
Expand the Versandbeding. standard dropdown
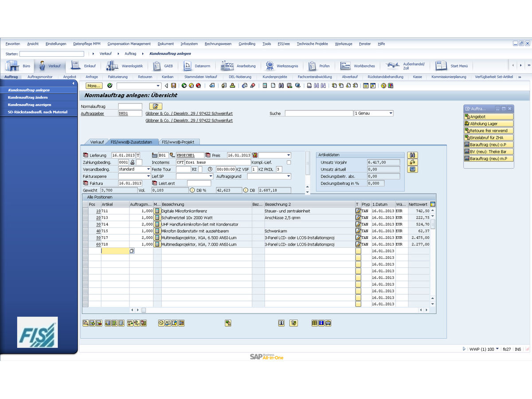coord(148,169)
